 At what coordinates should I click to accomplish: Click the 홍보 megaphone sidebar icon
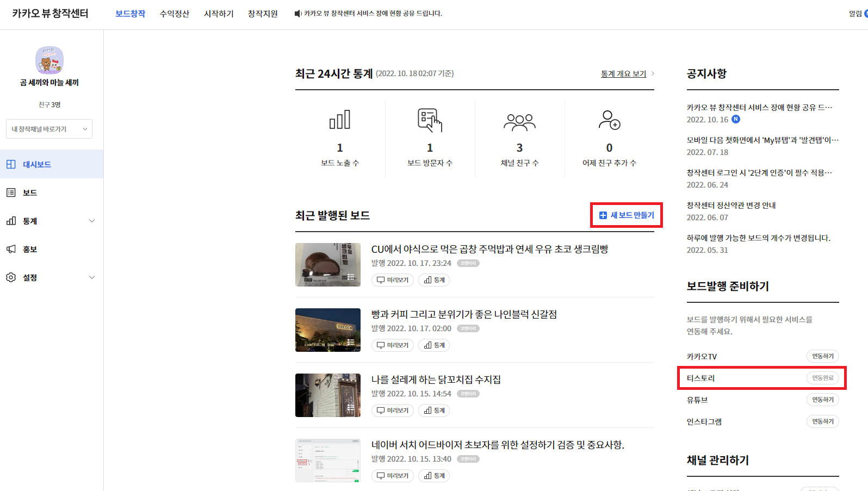pyautogui.click(x=11, y=249)
